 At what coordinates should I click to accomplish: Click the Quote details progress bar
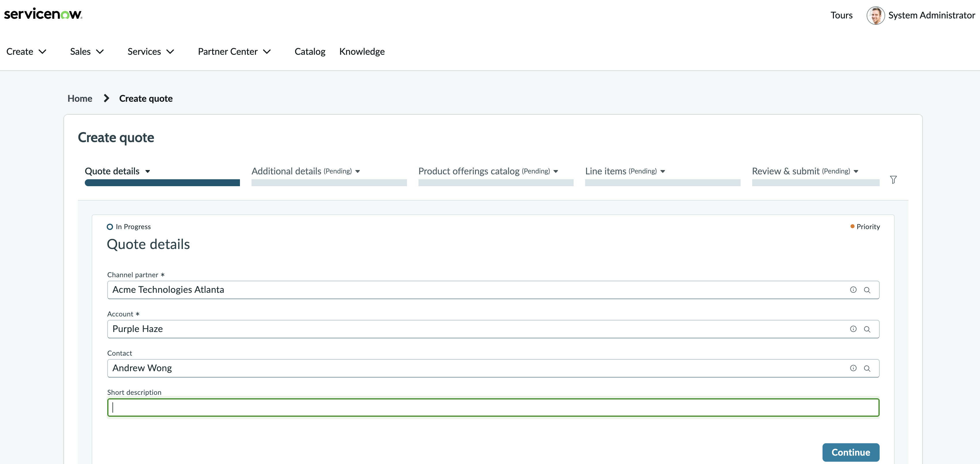click(x=162, y=183)
